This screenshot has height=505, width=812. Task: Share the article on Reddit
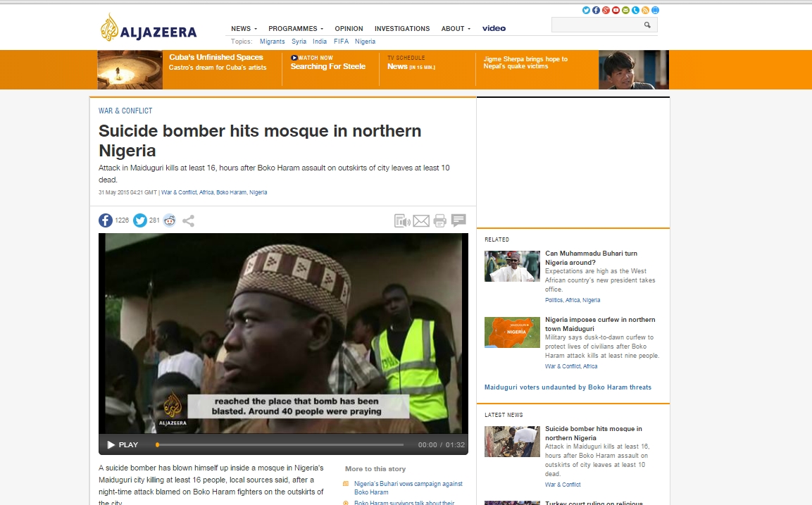click(169, 220)
